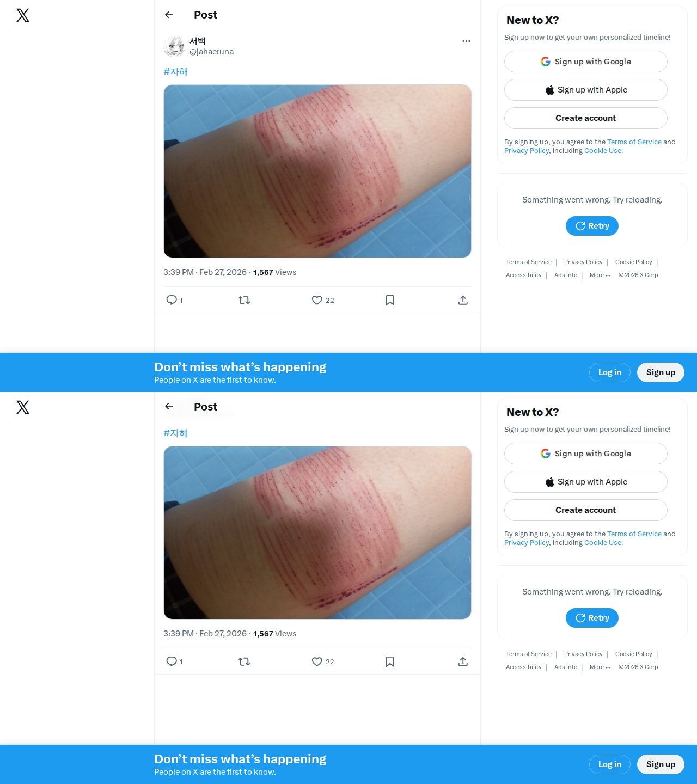Expand the More footer link in the first sidebar
This screenshot has width=697, height=784.
[600, 275]
